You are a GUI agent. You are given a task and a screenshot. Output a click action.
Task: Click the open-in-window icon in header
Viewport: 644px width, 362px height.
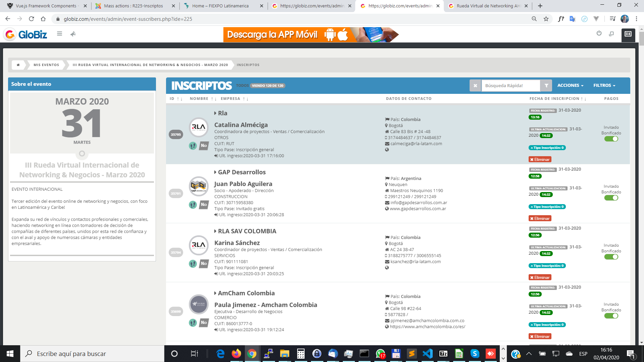tap(611, 34)
